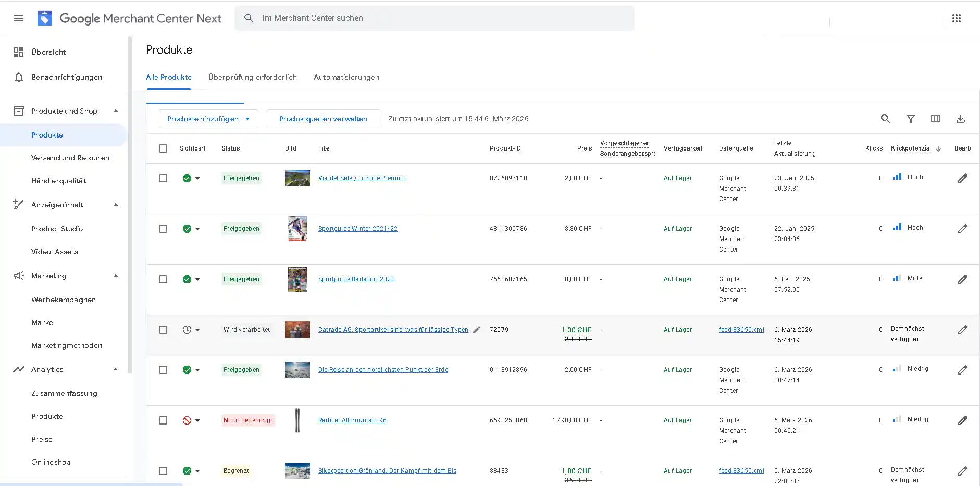980x486 pixels.
Task: Sort by Klickpotenzial column header
Action: (911, 148)
